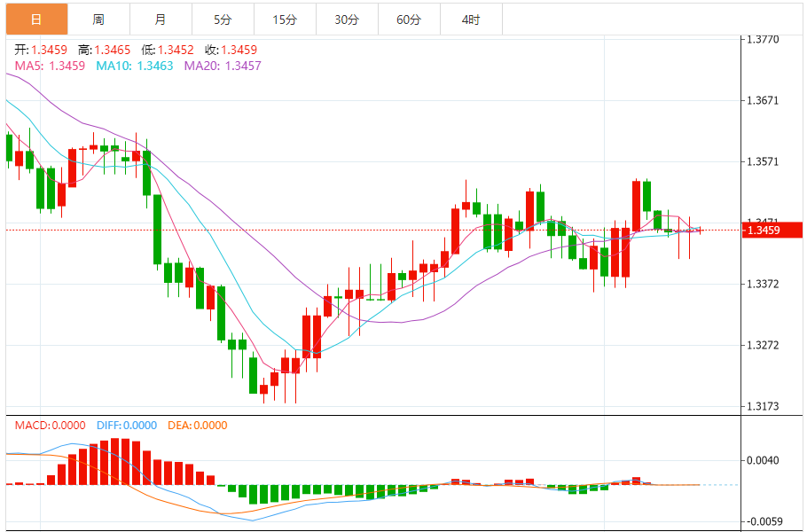Click the -0.0059 MACD axis label
The image size is (807, 532).
coord(764,521)
